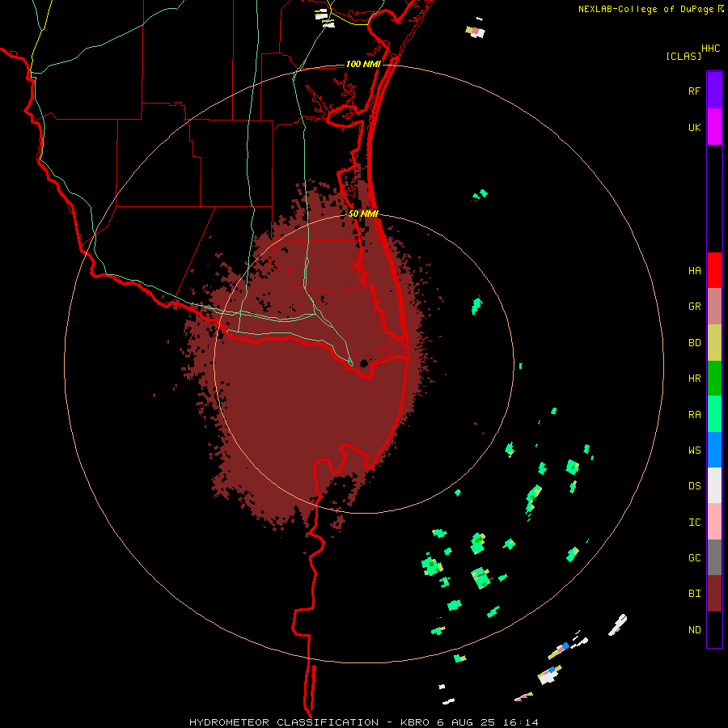Viewport: 728px width, 728px height.
Task: Click the RF purple legend color swatch
Action: tap(714, 90)
